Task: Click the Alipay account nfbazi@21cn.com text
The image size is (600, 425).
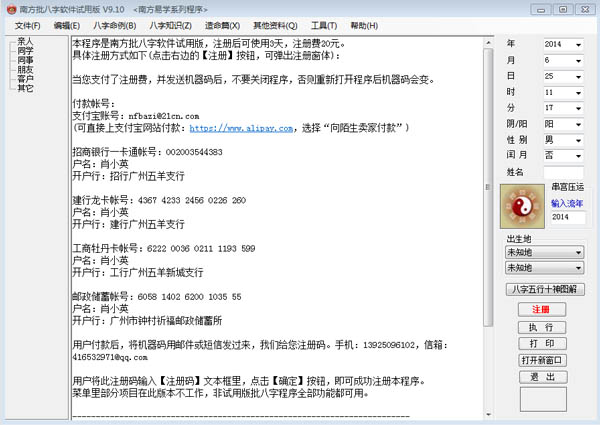Action: click(164, 116)
